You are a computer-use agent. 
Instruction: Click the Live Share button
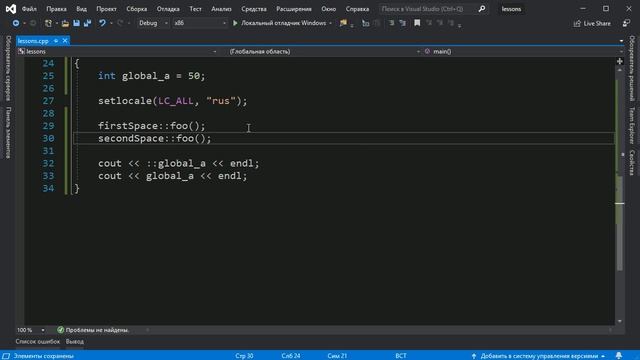pos(592,23)
